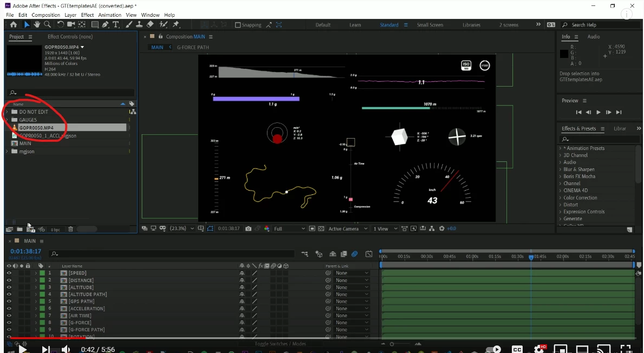Select the Rectangle shape tool
The width and height of the screenshot is (644, 353).
pyautogui.click(x=95, y=24)
